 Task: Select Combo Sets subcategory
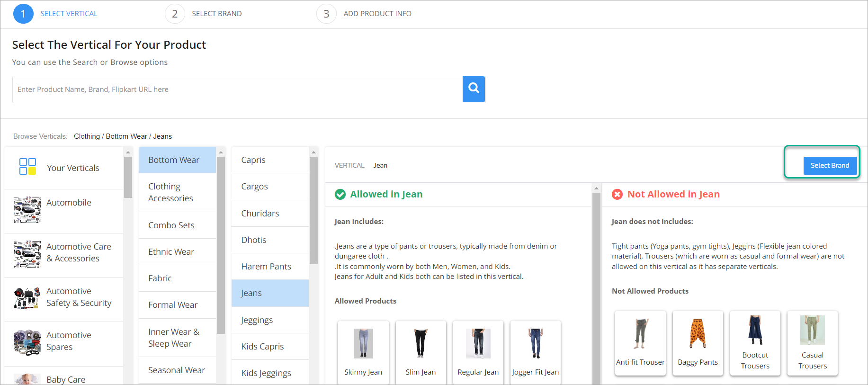[177, 225]
